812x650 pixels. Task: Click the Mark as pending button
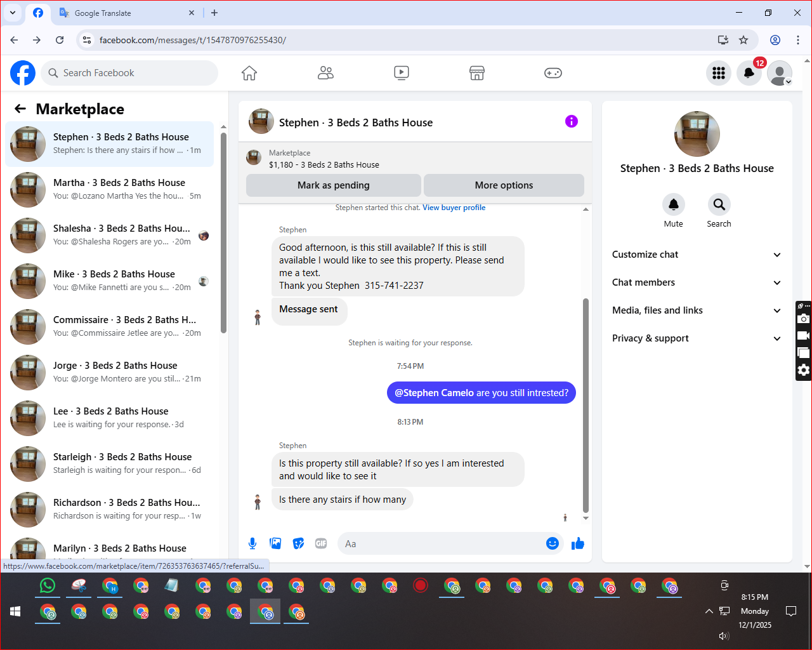(334, 185)
